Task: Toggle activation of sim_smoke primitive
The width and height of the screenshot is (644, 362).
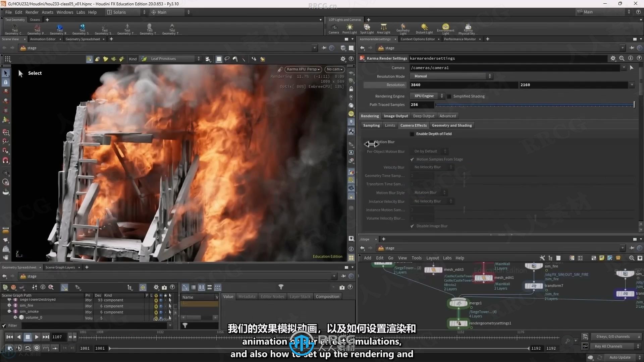Action: click(x=156, y=312)
